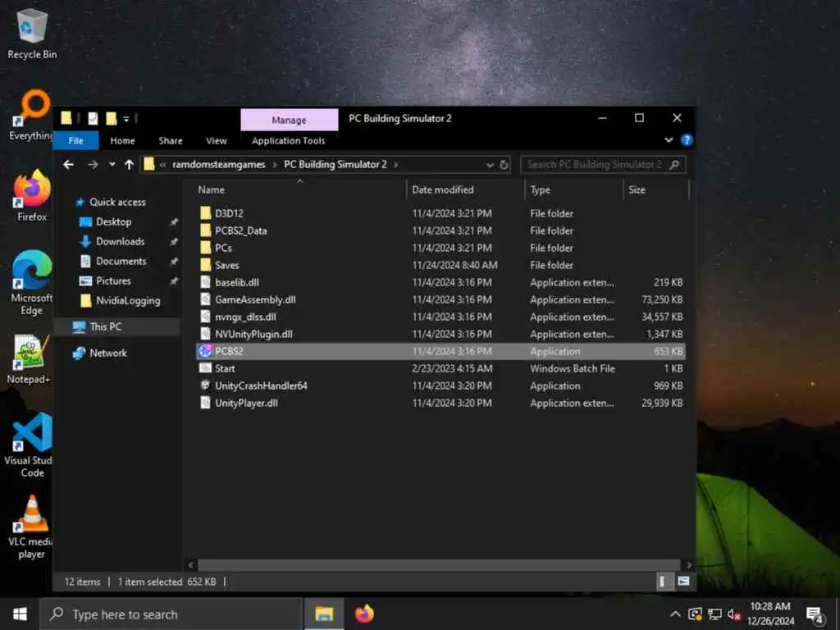Refresh the current folder view
The height and width of the screenshot is (630, 840).
coord(504,165)
